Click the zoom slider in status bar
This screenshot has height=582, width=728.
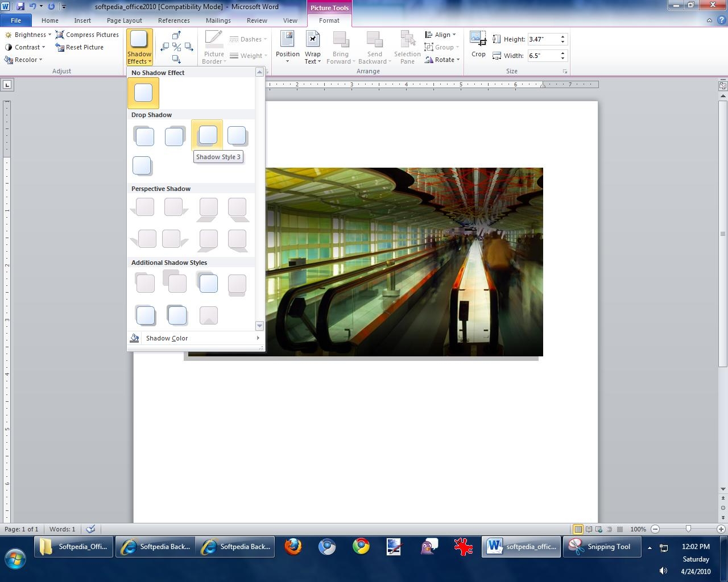point(688,529)
